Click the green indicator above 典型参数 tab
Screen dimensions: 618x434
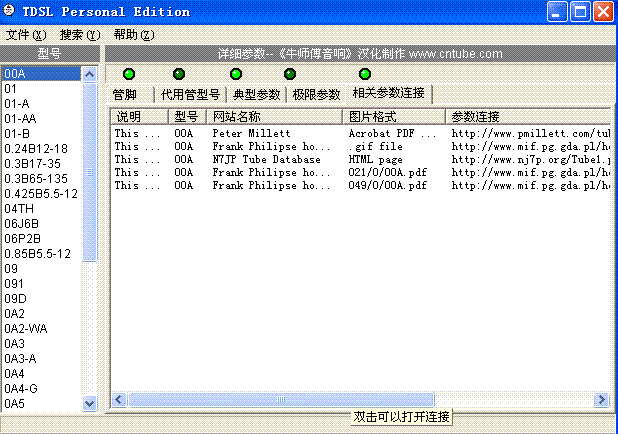236,74
